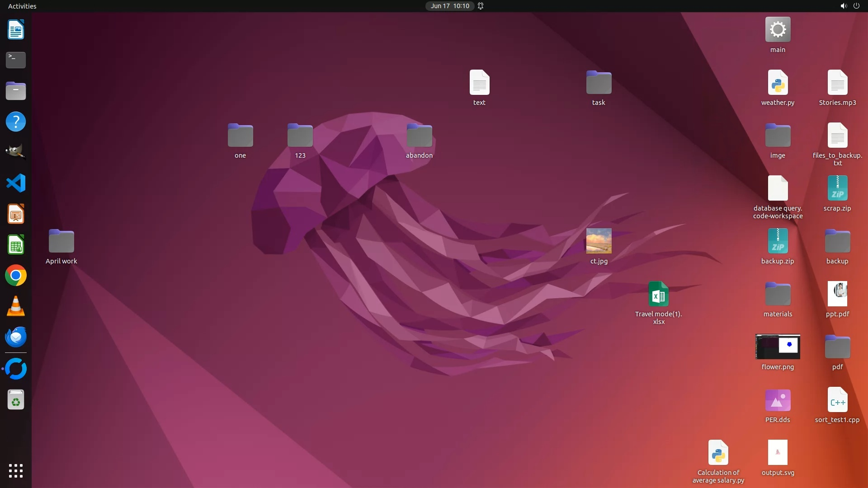Select the ct.jpg image thumbnail
The image size is (868, 488).
coord(599,241)
